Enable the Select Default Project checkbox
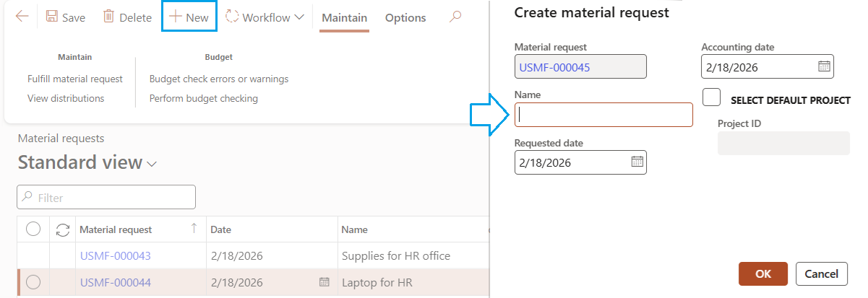The height and width of the screenshot is (298, 868). tap(711, 97)
